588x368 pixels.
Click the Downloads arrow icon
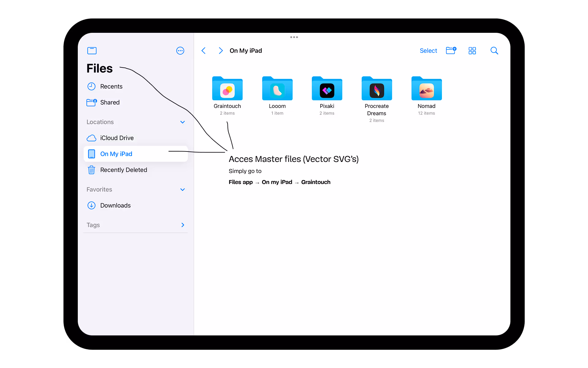point(91,205)
